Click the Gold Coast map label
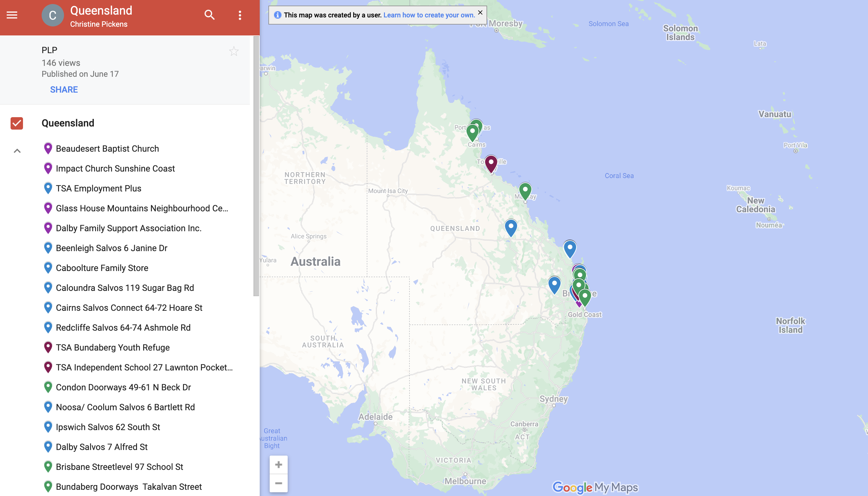 coord(585,315)
